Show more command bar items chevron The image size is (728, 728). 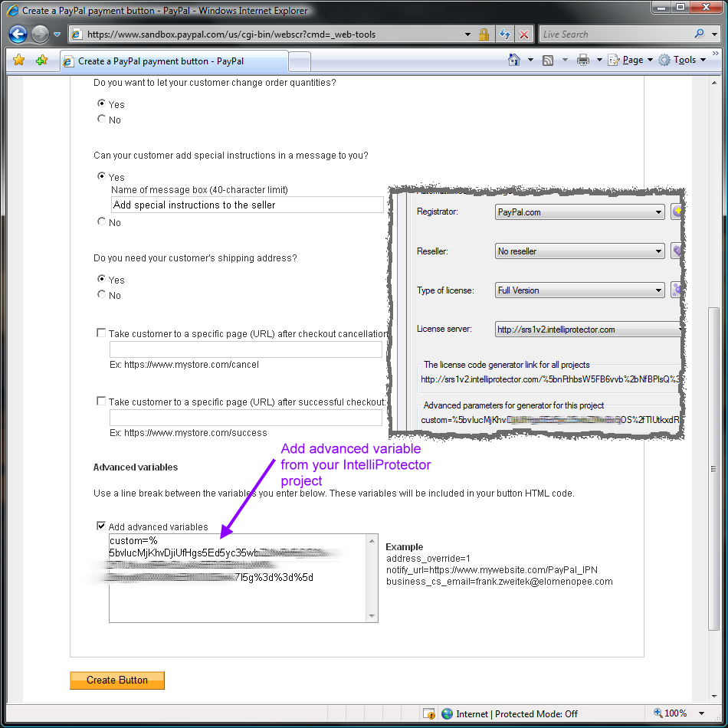(716, 54)
